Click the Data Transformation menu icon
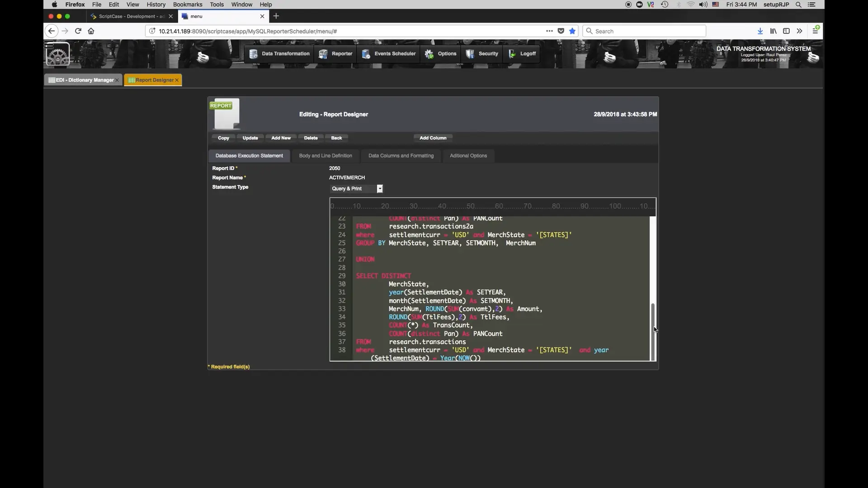 coord(254,54)
